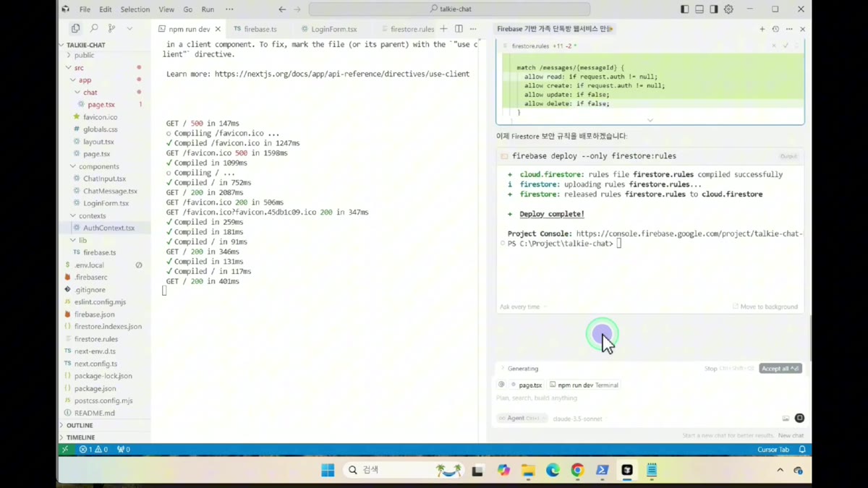Expand the public folder
The image size is (868, 488).
(x=84, y=55)
